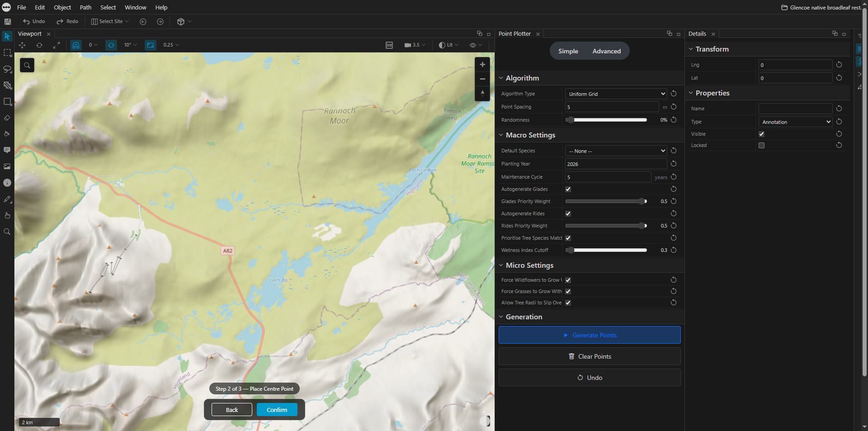
Task: Open the Algorithm Type dropdown
Action: pos(615,94)
